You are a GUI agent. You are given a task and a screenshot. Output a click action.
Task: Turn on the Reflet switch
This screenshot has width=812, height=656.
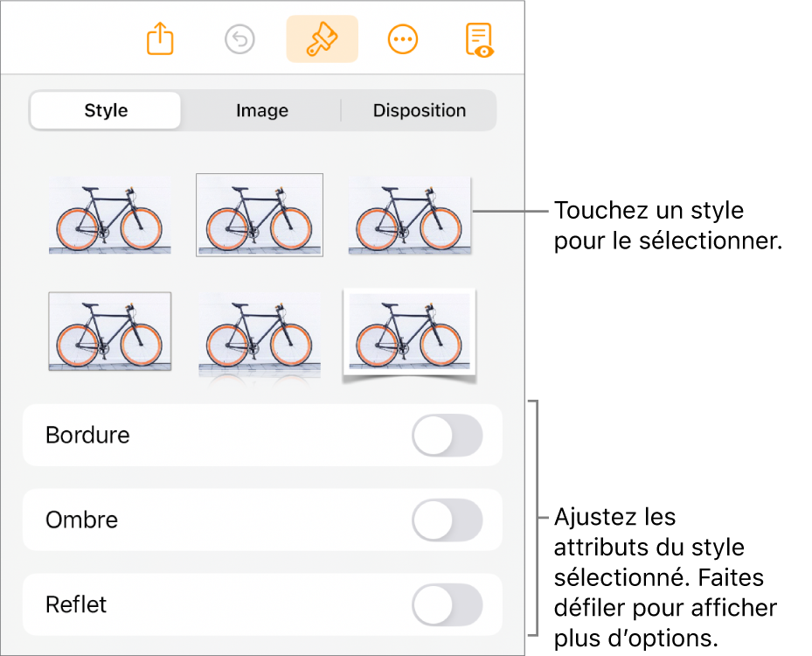[x=447, y=604]
